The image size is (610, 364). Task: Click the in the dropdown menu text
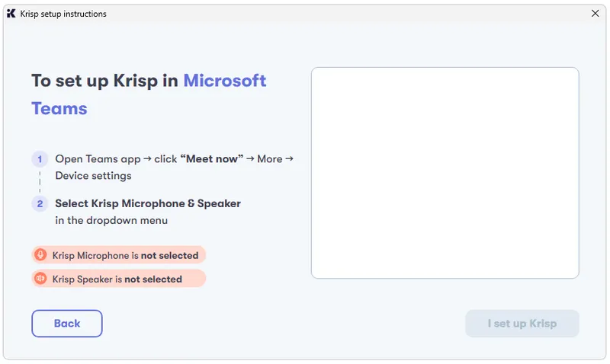tap(111, 220)
